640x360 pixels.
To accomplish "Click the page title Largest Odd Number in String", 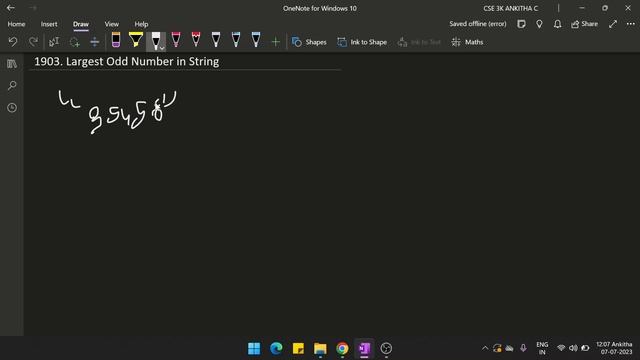I will 127,62.
